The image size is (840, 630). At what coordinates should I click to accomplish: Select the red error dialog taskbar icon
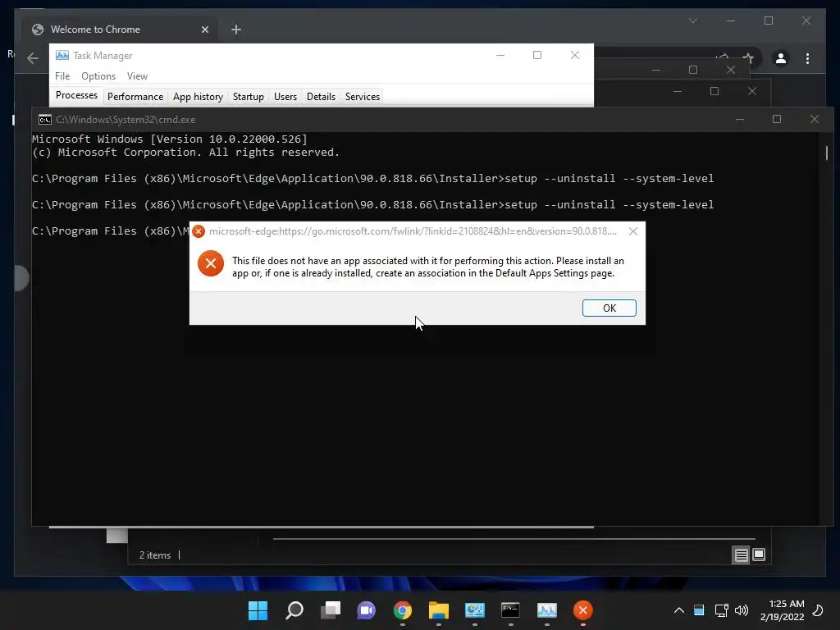coord(583,610)
